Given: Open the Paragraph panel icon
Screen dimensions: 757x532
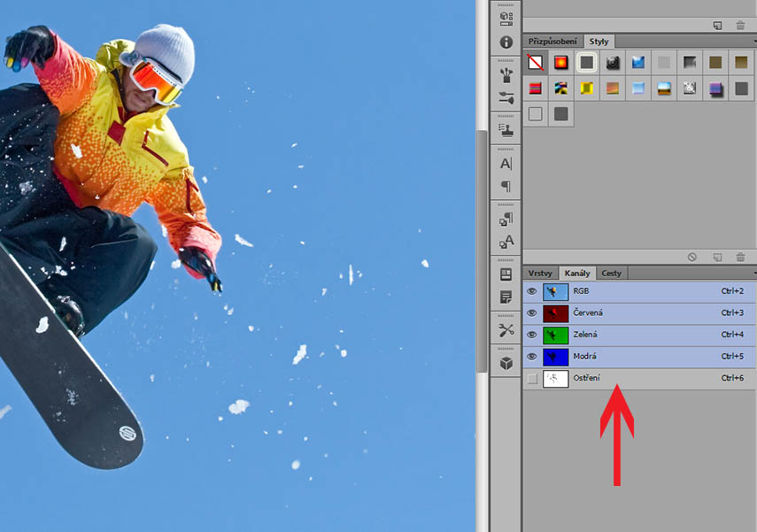Looking at the screenshot, I should (506, 186).
